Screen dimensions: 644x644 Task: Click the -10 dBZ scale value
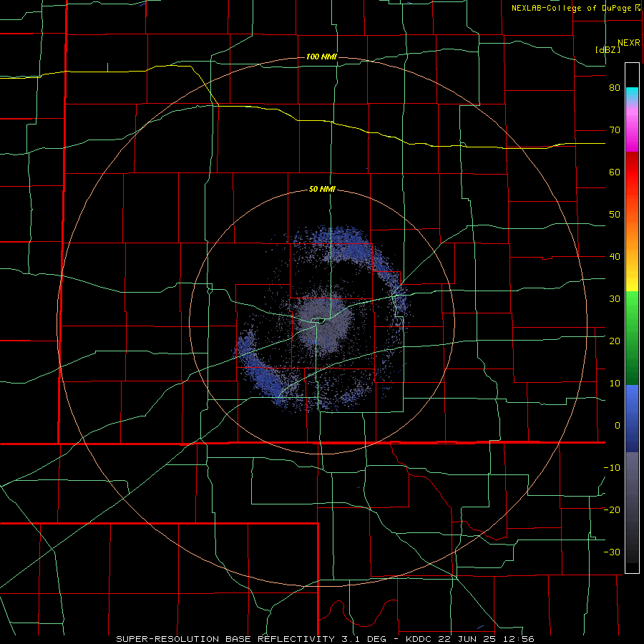[612, 468]
